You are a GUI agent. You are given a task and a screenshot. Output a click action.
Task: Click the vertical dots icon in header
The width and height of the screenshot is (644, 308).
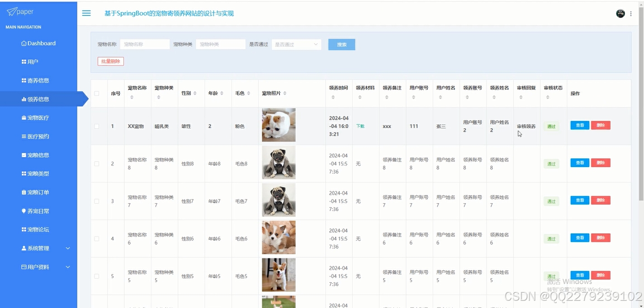[x=631, y=13]
